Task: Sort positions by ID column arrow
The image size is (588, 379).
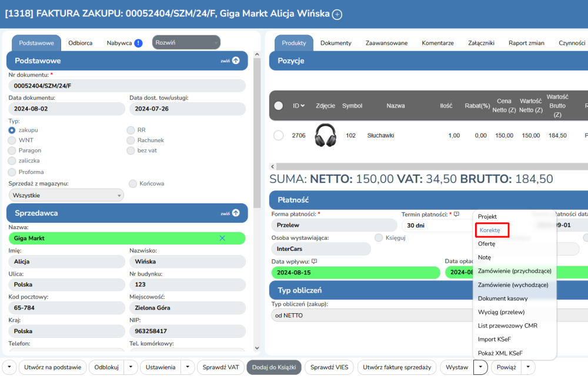Action: (x=303, y=106)
